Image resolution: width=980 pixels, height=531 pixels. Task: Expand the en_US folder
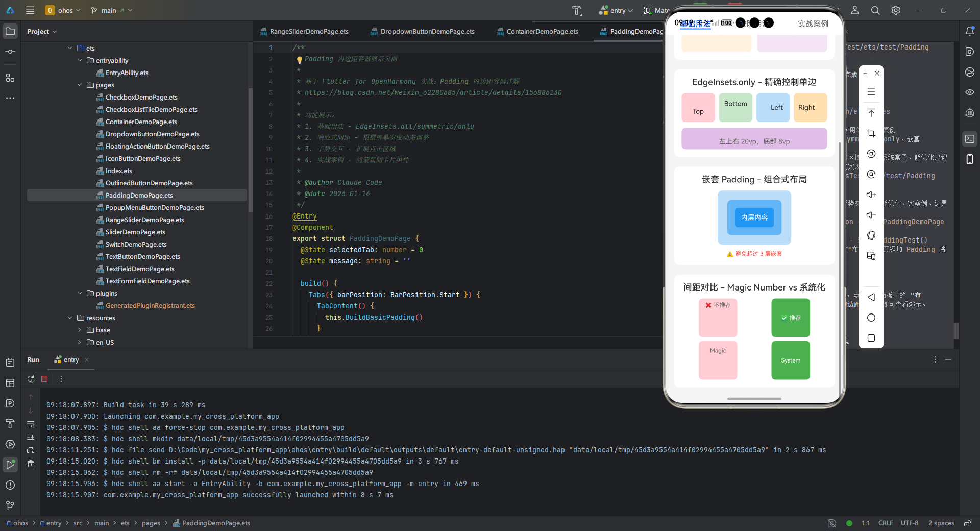[80, 342]
